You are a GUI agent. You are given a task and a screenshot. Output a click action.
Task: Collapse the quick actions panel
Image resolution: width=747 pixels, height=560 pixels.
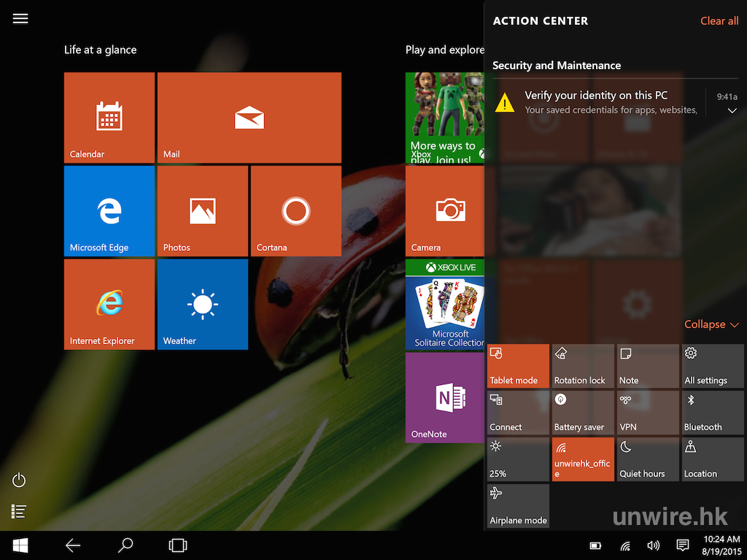(x=711, y=324)
